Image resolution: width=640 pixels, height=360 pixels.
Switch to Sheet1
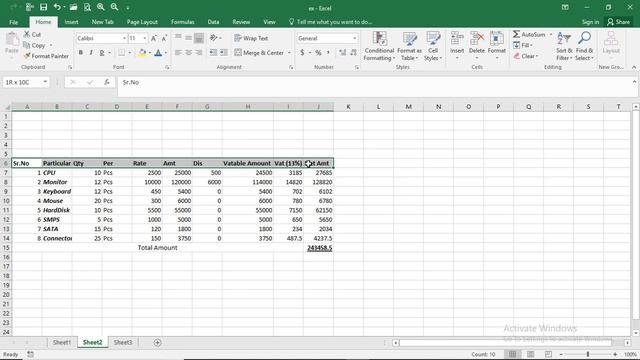(x=62, y=342)
